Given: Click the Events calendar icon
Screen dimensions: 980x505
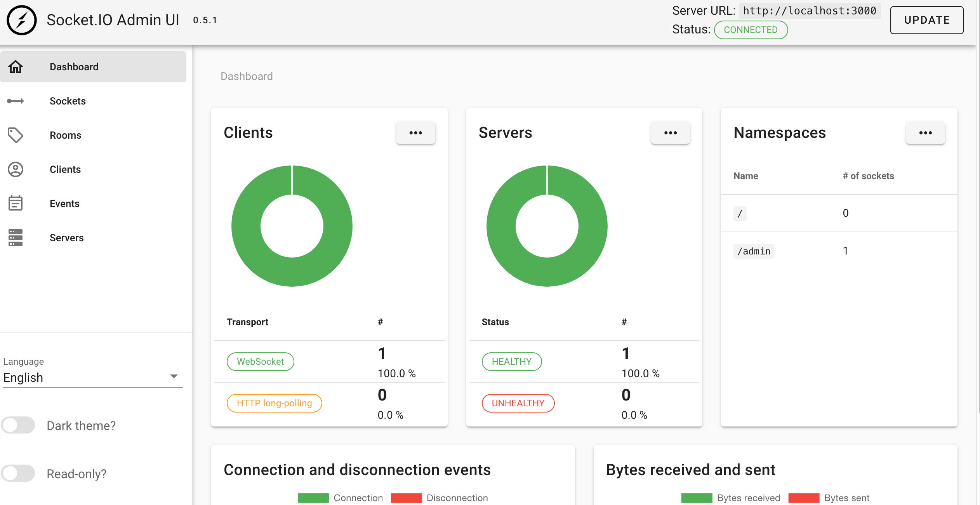Looking at the screenshot, I should [16, 203].
